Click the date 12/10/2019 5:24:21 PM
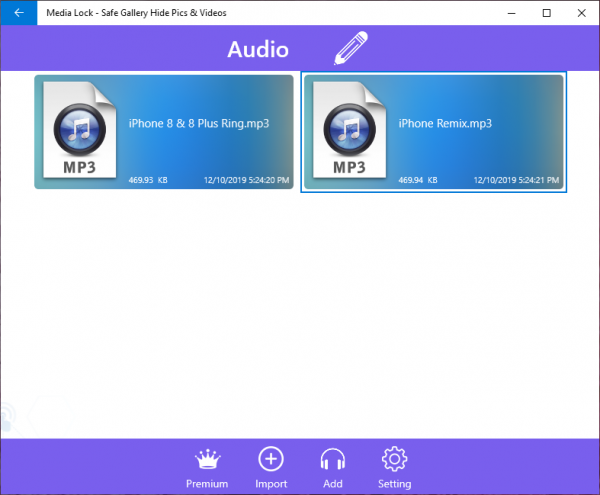This screenshot has height=495, width=600. tap(516, 180)
